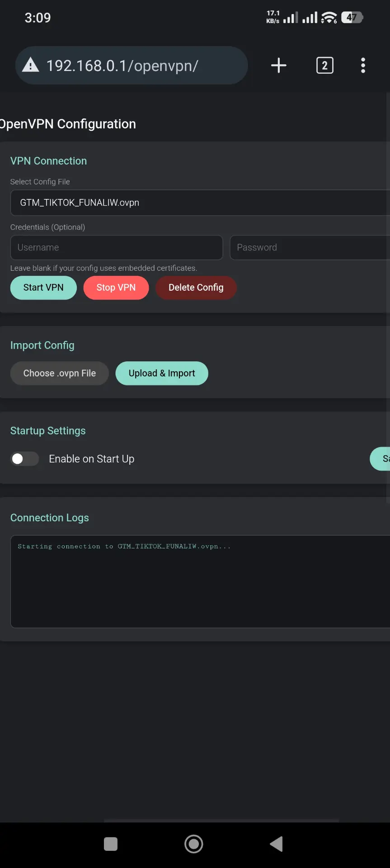Image resolution: width=390 pixels, height=868 pixels.
Task: Tap the URL address bar
Action: click(x=132, y=66)
